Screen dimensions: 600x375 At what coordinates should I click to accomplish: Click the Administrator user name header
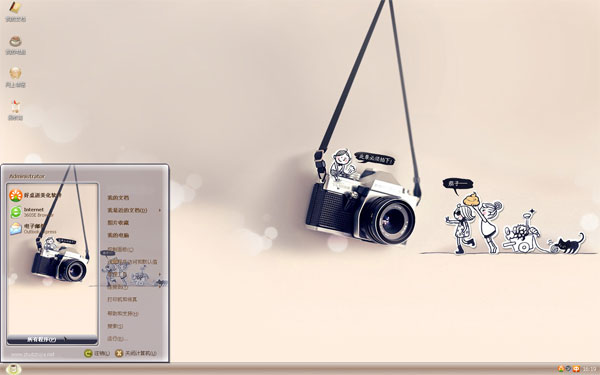point(27,176)
